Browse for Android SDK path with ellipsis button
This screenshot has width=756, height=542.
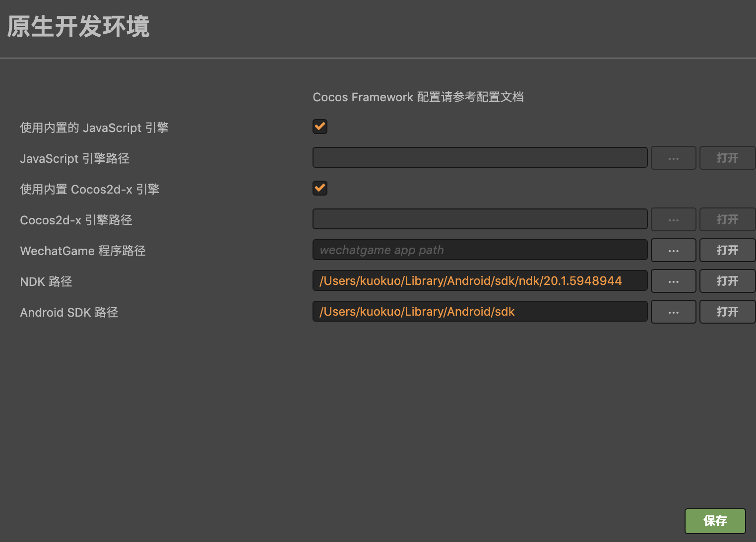673,312
